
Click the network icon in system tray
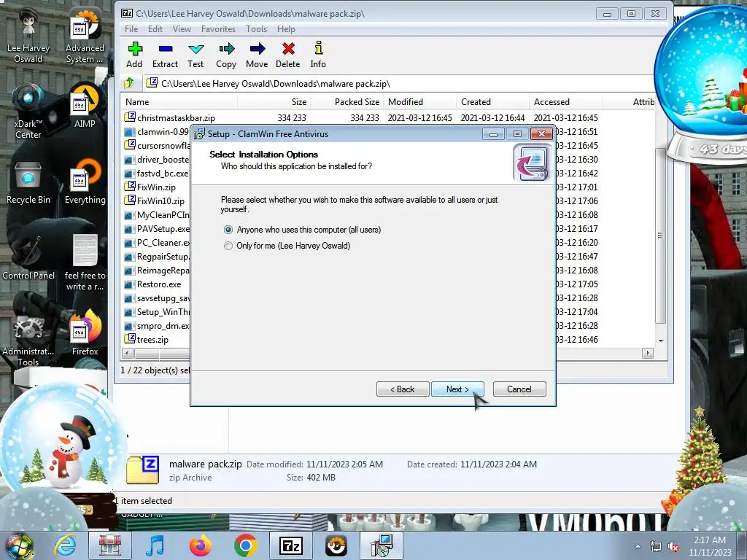point(656,546)
